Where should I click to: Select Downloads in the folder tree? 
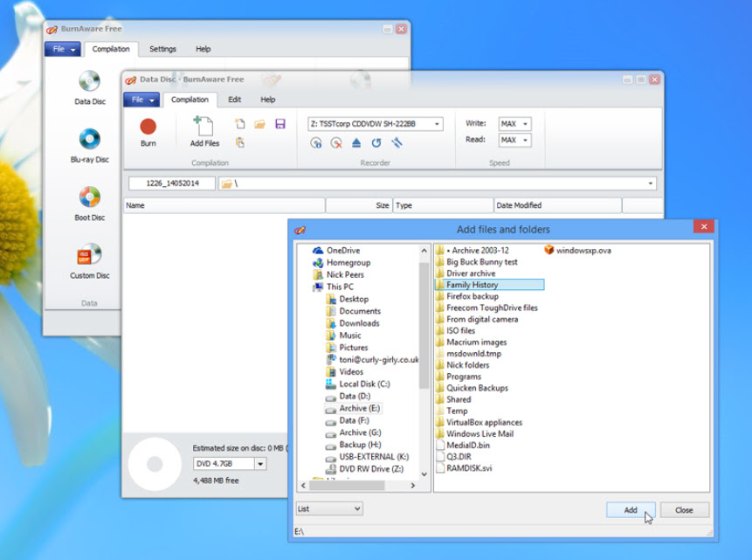point(353,323)
